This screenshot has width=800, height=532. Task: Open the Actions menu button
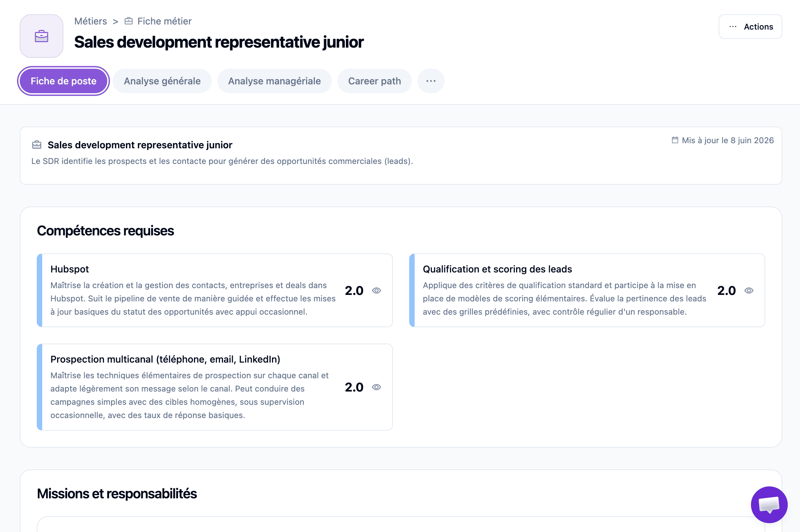[750, 27]
